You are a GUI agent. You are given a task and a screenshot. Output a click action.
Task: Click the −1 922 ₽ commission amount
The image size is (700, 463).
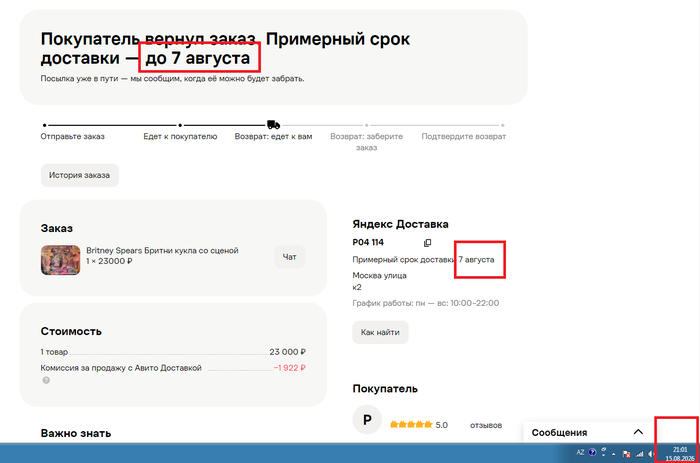290,368
